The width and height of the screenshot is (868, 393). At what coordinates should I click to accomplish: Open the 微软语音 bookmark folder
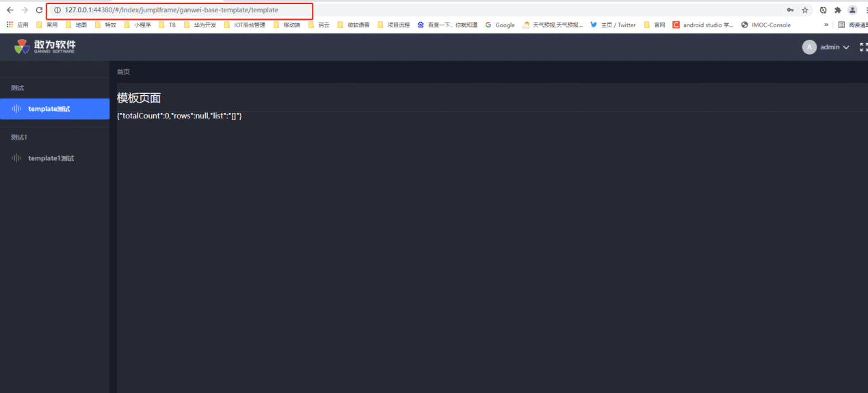353,25
